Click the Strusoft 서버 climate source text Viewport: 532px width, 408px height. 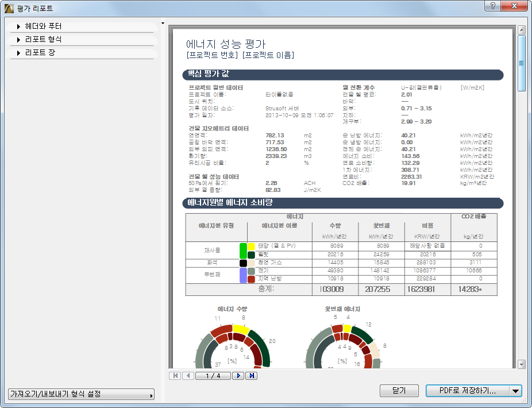click(282, 108)
